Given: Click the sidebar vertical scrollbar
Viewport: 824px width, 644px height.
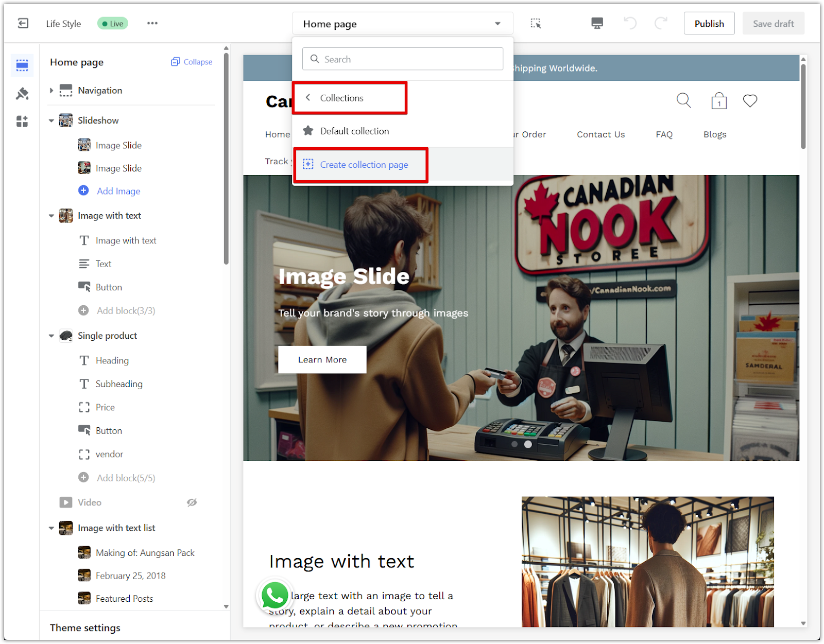Looking at the screenshot, I should click(226, 159).
